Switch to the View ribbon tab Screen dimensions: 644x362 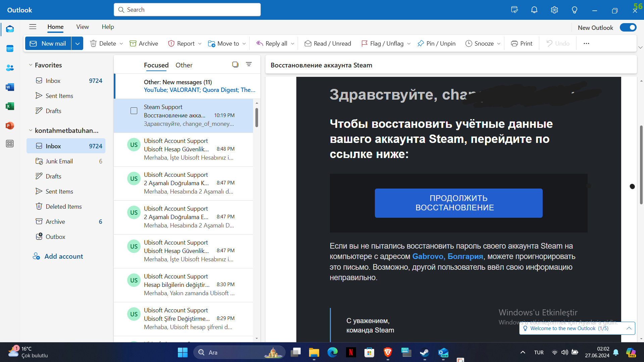pos(83,27)
